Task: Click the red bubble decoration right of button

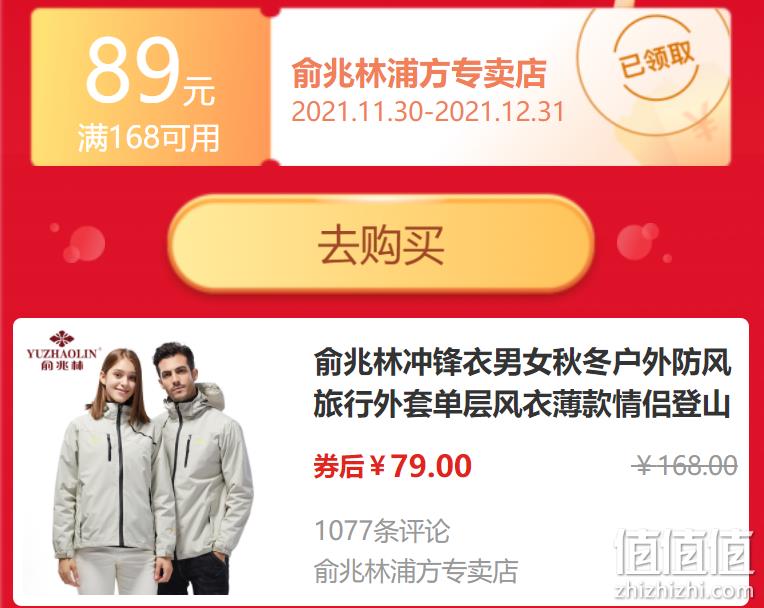Action: tap(644, 242)
